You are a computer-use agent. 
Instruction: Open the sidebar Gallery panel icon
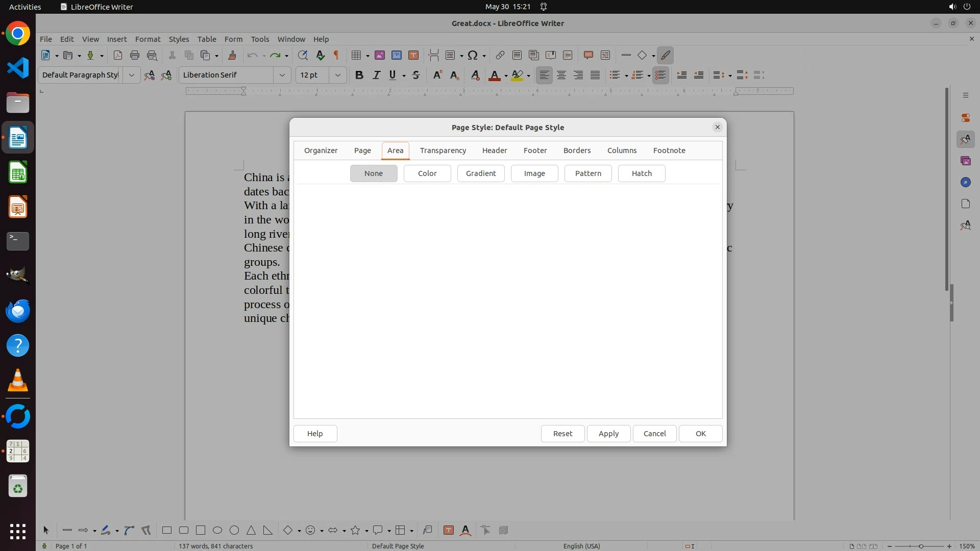click(x=965, y=161)
